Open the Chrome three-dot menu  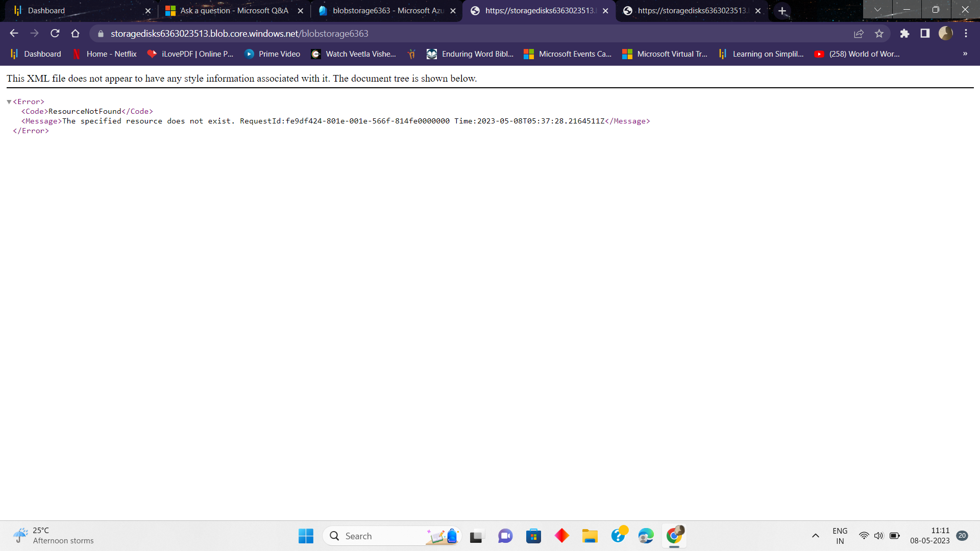tap(966, 34)
